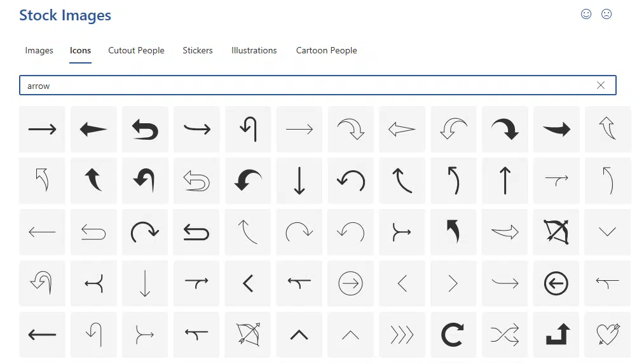Switch to the Images tab
The image size is (637, 364).
pyautogui.click(x=39, y=50)
